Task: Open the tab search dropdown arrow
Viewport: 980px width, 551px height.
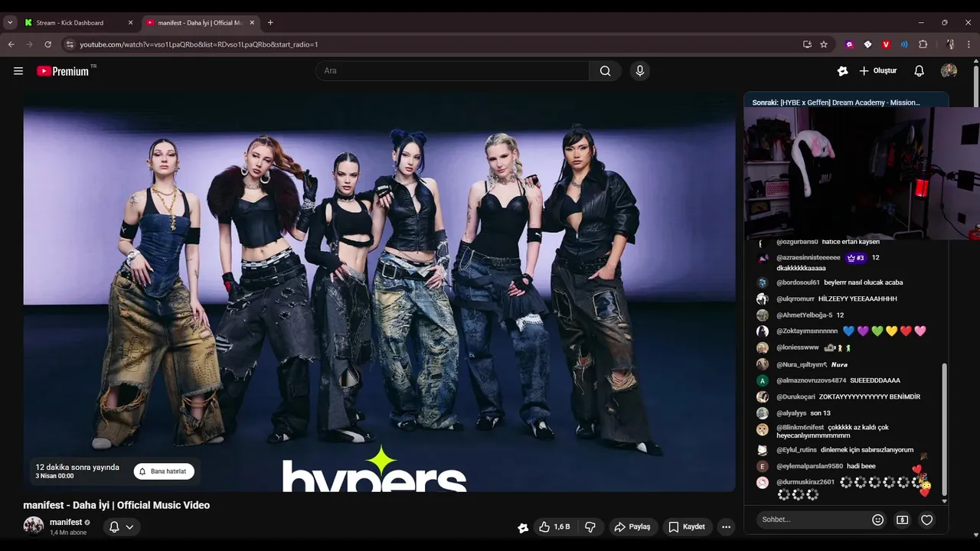Action: (10, 23)
